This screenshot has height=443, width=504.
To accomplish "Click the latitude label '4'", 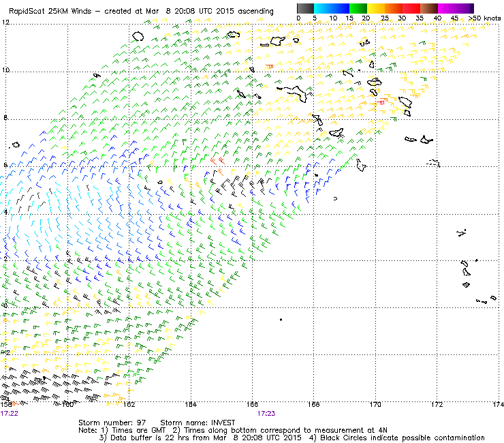I will click(x=5, y=212).
